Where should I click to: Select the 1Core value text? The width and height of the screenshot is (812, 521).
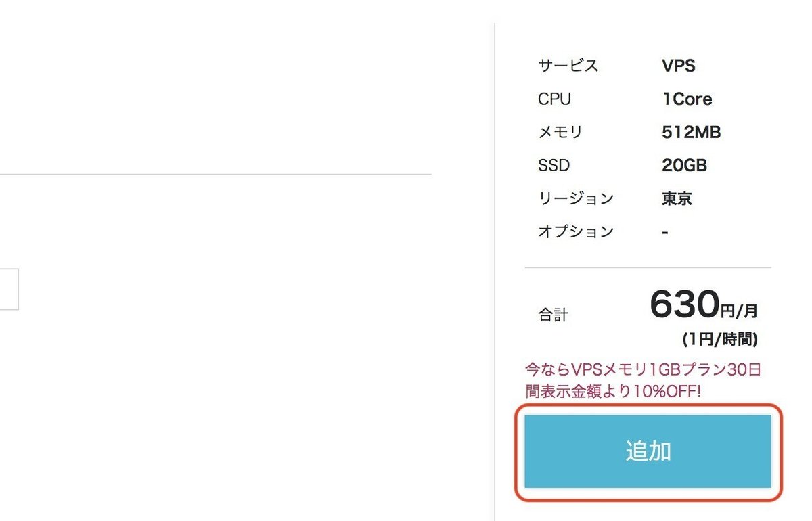[687, 99]
